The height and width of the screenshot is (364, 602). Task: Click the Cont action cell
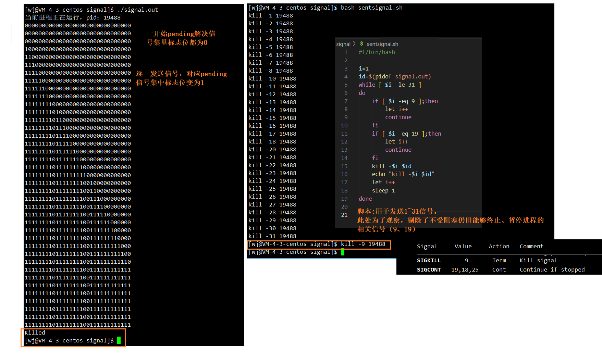pyautogui.click(x=499, y=269)
